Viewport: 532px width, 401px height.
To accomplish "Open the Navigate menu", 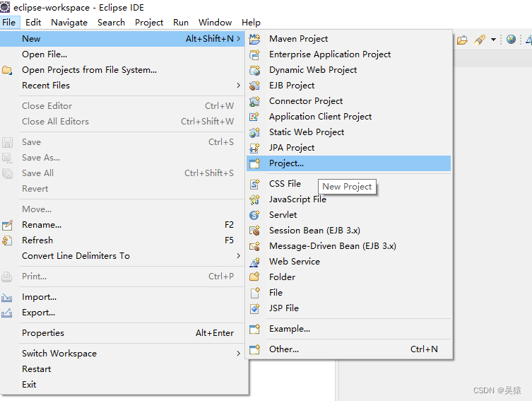I will coord(69,23).
